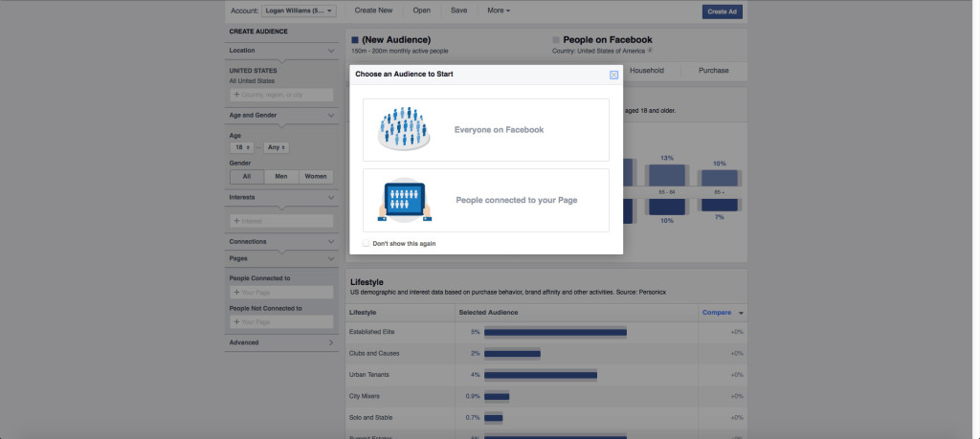The width and height of the screenshot is (980, 439).
Task: Select Men gender option
Action: pyautogui.click(x=281, y=177)
